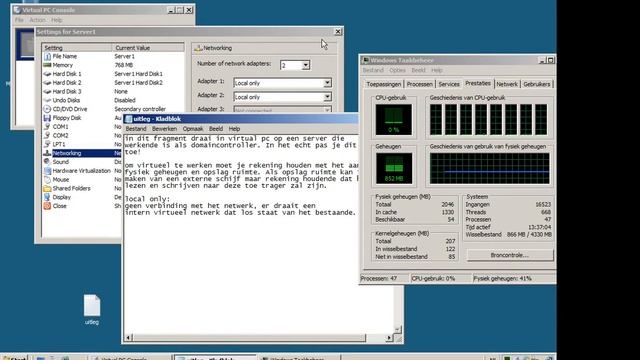
Task: Select the COM1 port icon
Action: point(47,127)
